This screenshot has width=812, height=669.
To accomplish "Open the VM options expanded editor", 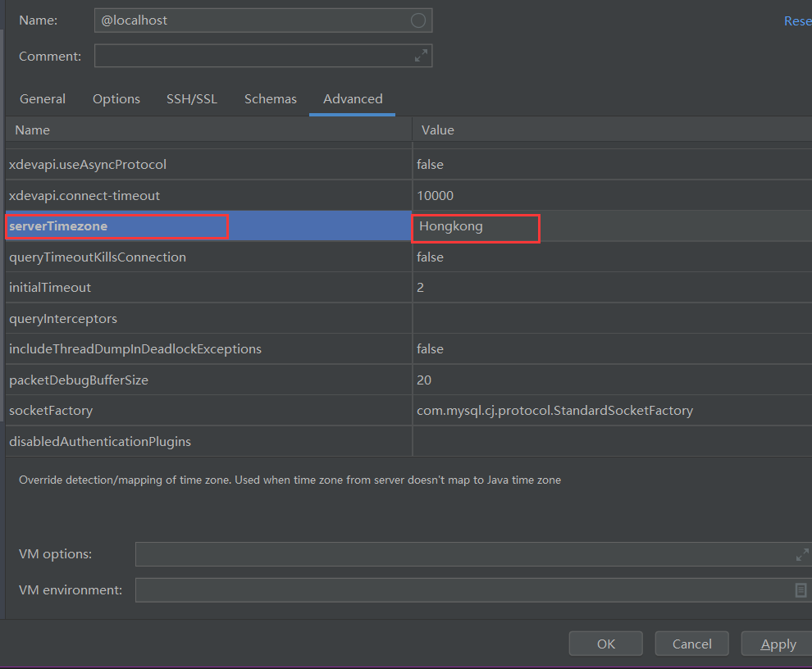I will tap(801, 554).
